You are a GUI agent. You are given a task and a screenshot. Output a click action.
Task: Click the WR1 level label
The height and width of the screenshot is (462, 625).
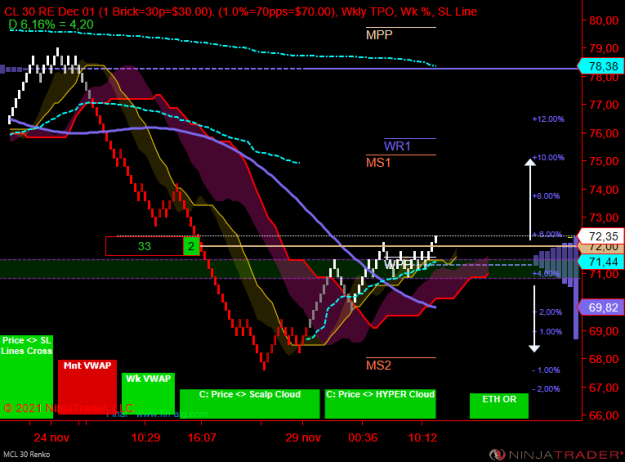[x=397, y=146]
